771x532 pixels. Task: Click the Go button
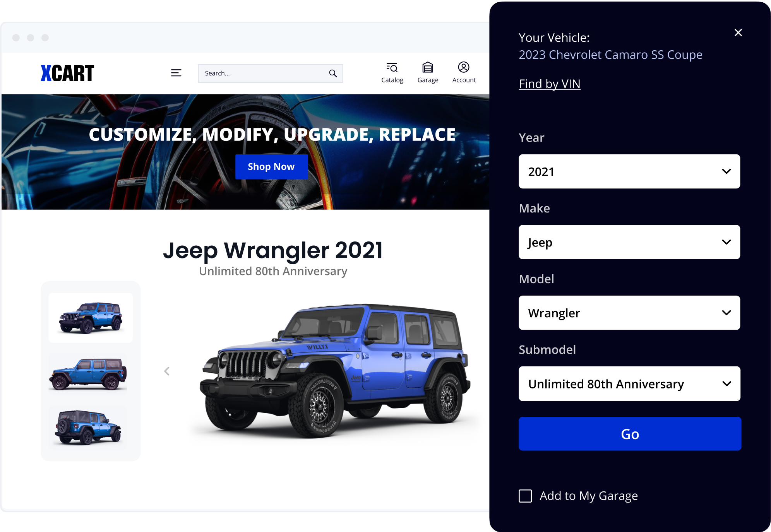(630, 434)
